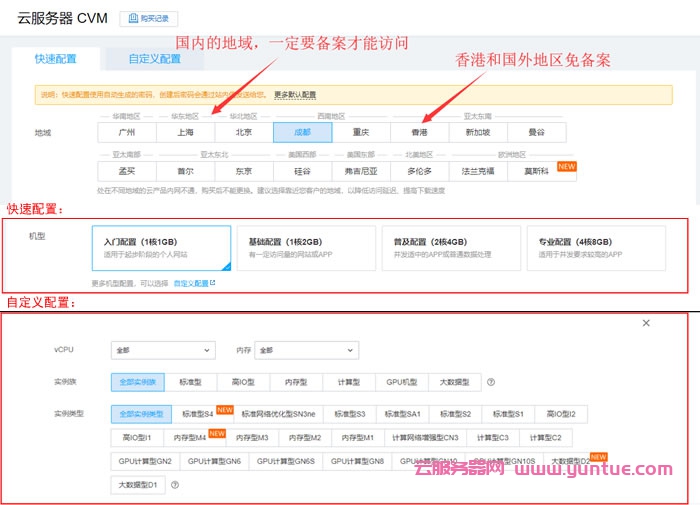The width and height of the screenshot is (700, 505).
Task: Pick 专业配置 (4核8GB) machine type
Action: [x=596, y=248]
